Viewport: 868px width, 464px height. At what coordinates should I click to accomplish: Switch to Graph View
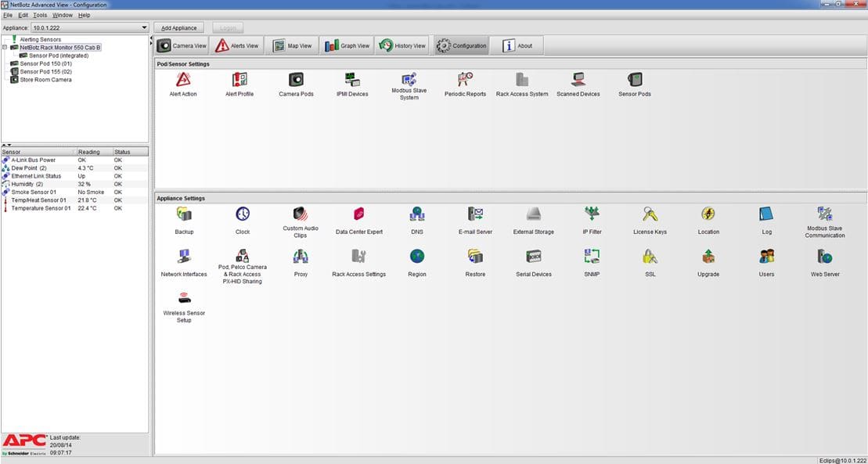347,46
